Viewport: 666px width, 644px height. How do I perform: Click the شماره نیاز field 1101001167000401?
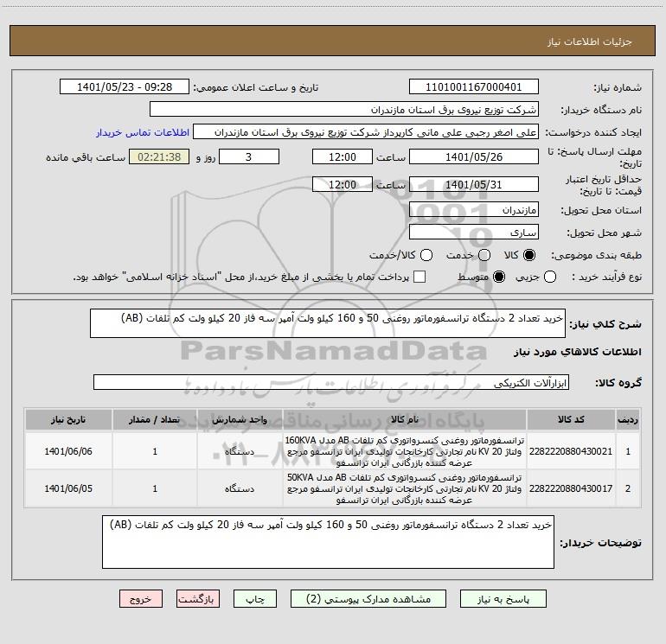point(474,86)
